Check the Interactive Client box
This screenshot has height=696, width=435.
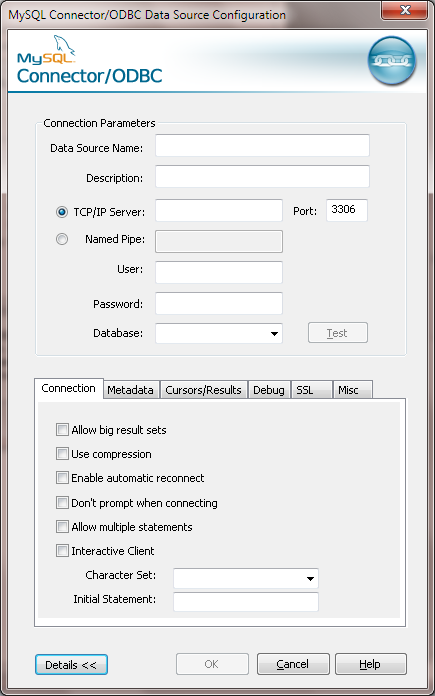tap(62, 551)
